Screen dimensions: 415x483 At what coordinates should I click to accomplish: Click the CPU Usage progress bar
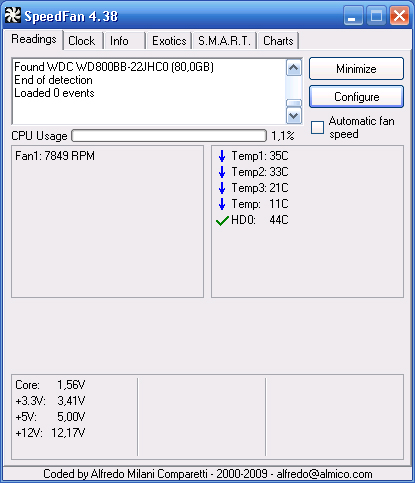point(169,136)
